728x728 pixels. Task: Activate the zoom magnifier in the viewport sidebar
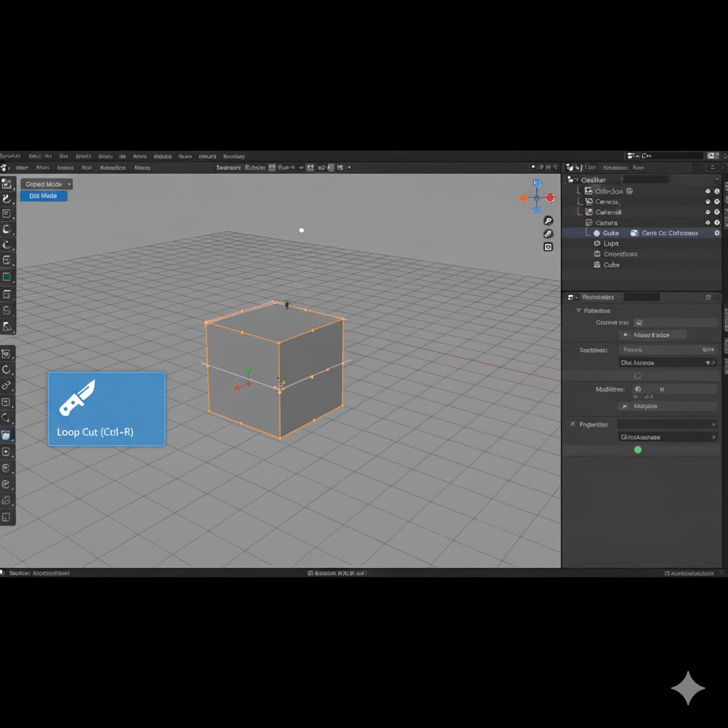[548, 221]
